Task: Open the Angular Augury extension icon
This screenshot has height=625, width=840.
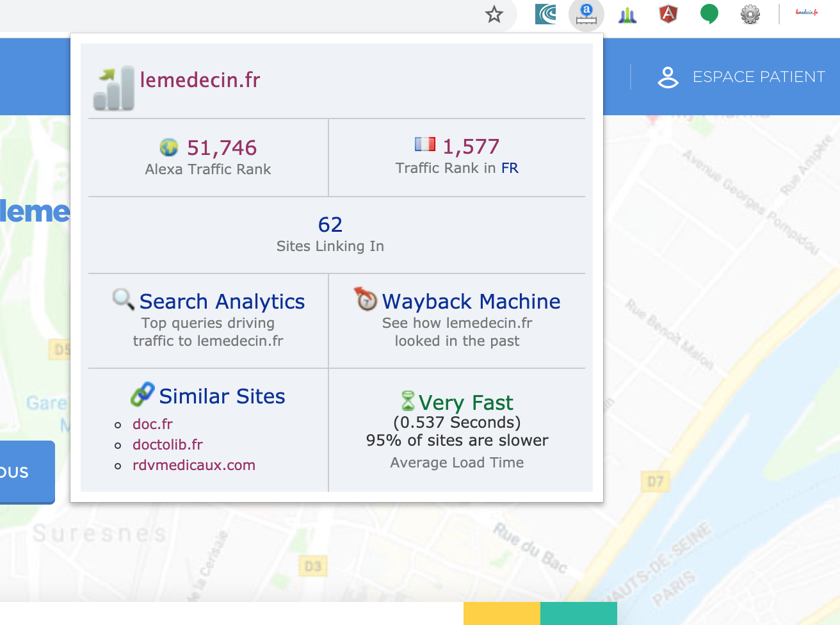Action: [668, 14]
